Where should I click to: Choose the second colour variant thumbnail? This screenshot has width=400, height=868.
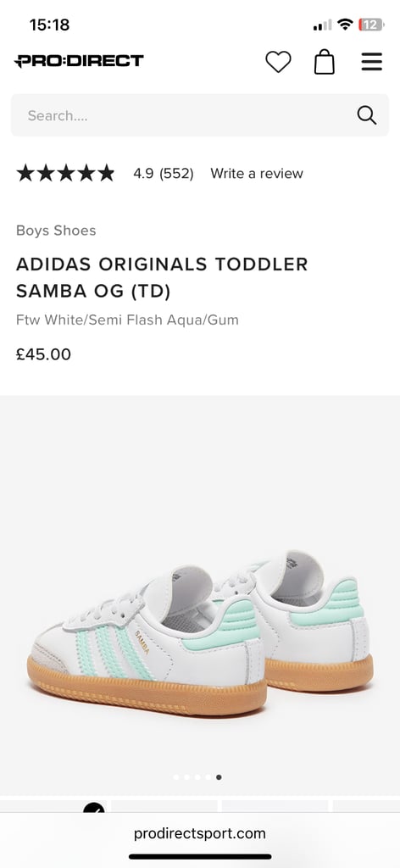[164, 806]
